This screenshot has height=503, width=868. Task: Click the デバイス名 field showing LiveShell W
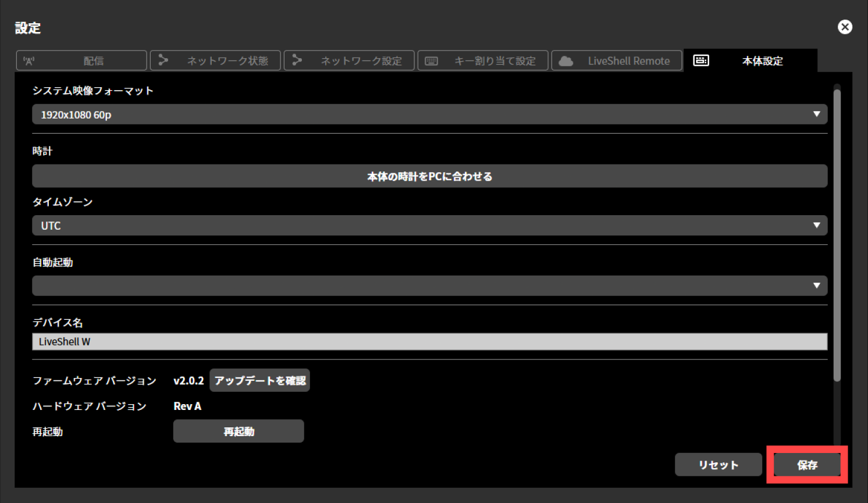coord(429,341)
